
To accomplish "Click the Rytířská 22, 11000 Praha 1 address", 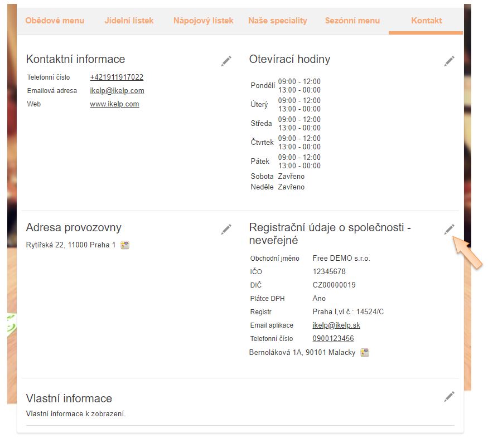I will pyautogui.click(x=71, y=245).
